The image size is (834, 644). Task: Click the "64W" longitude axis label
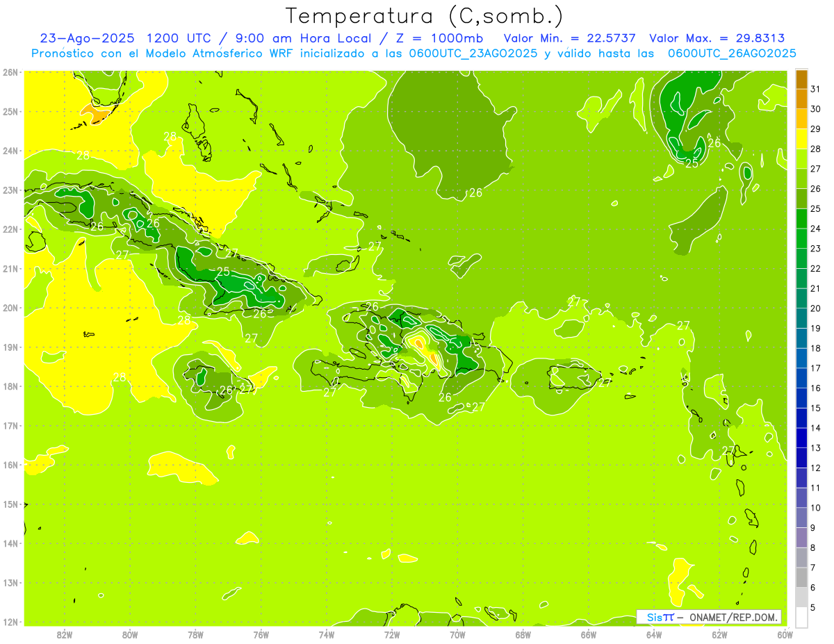654,634
